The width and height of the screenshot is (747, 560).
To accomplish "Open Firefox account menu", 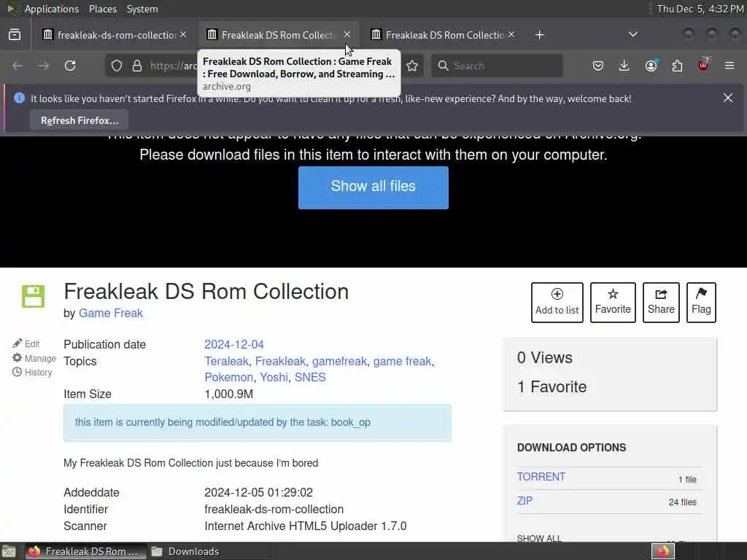I will tap(651, 66).
